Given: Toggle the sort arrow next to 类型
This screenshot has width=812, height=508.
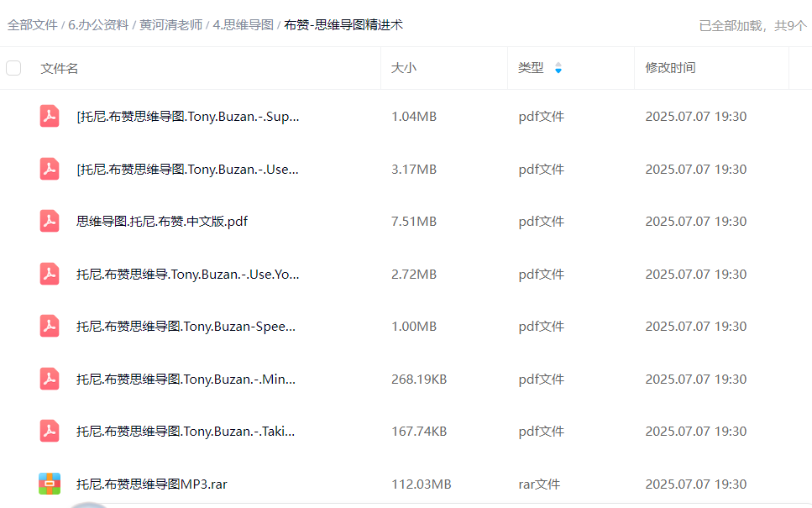Looking at the screenshot, I should (558, 68).
